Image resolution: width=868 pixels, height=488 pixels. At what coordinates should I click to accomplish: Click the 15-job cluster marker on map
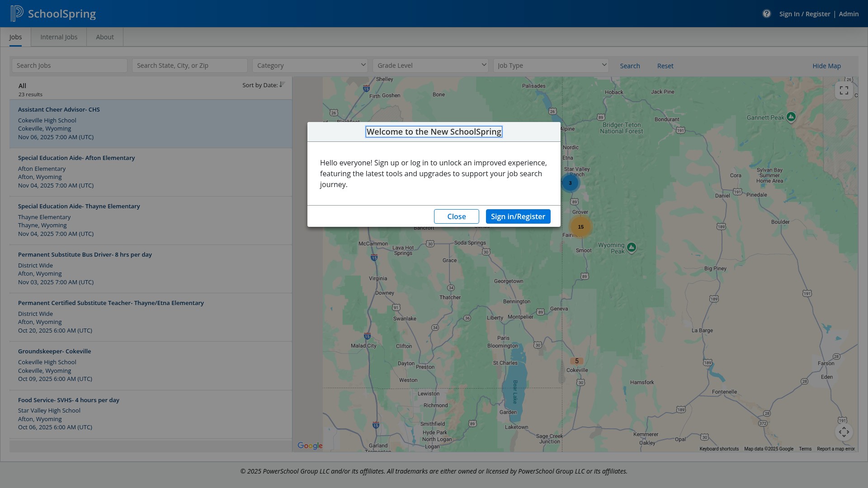580,227
